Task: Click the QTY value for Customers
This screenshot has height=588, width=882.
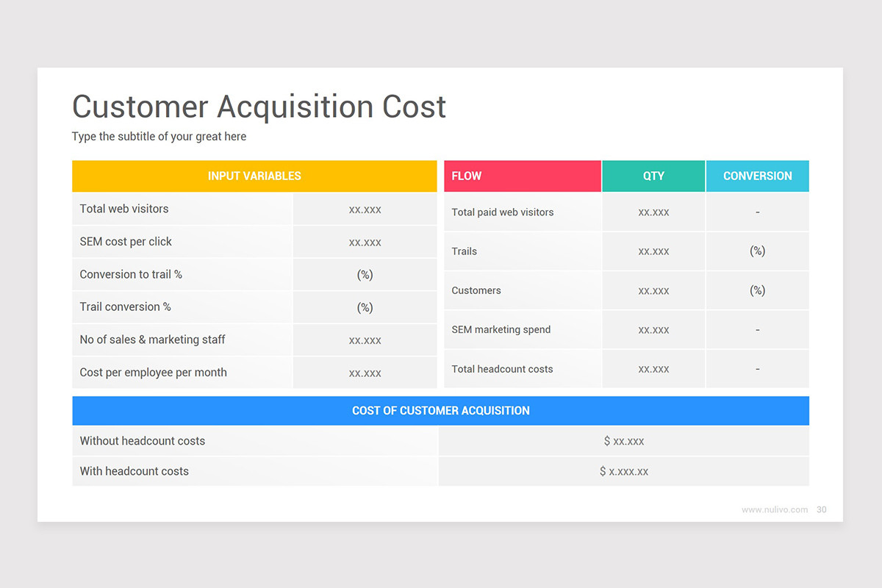Action: pos(653,290)
